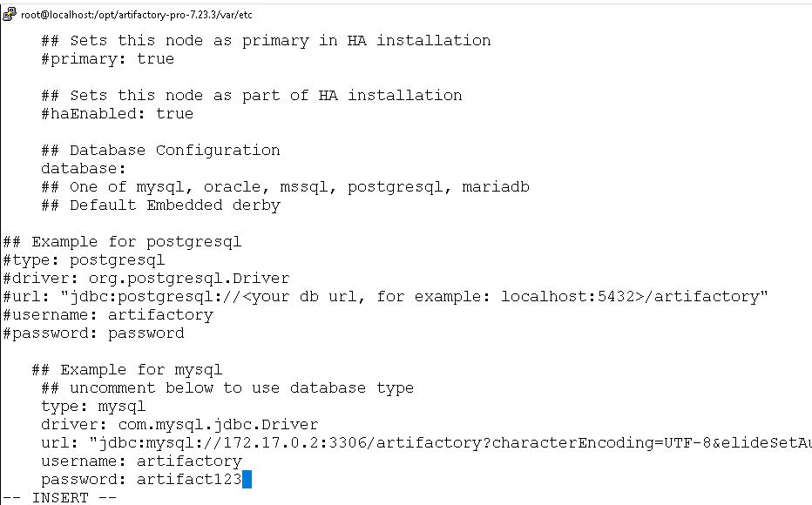
Task: Click '## Default Embedded derby' comment
Action: pyautogui.click(x=160, y=205)
